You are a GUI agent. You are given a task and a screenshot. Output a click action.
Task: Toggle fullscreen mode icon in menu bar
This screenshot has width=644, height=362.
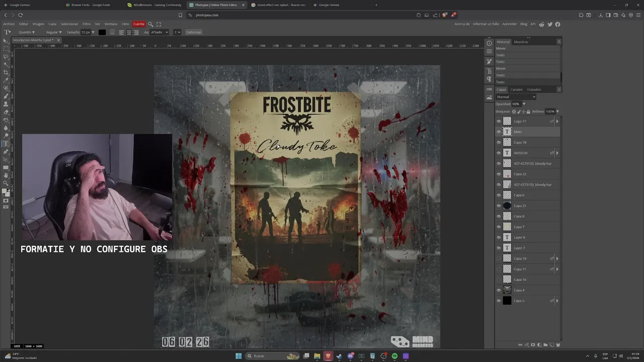coord(159,24)
